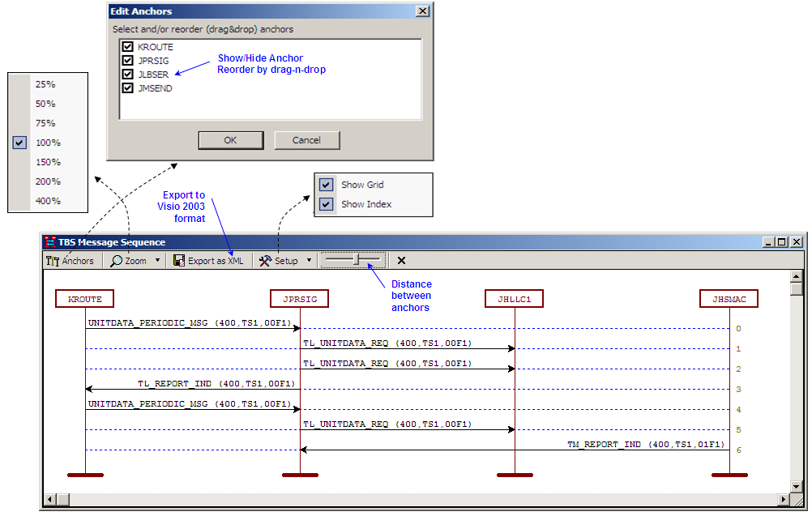812x516 pixels.
Task: Disable the Show Grid option
Action: pyautogui.click(x=327, y=185)
